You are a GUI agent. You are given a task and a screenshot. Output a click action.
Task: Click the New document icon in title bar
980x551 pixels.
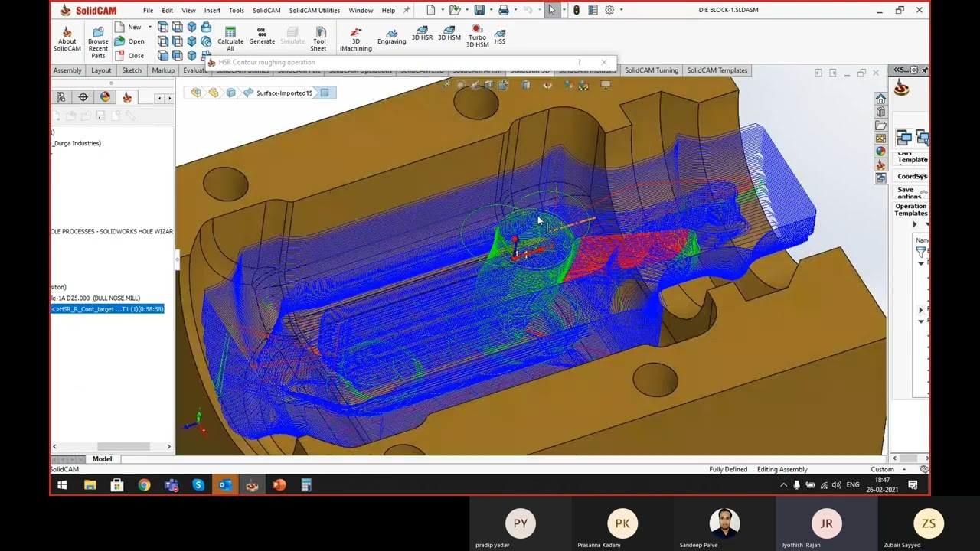[431, 10]
